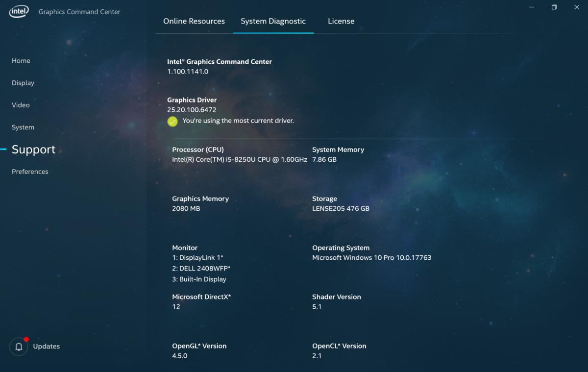Open the Display section
The width and height of the screenshot is (588, 372).
23,83
